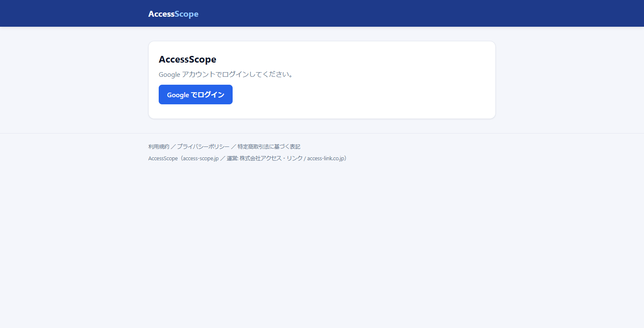Open the プライバシーポリシー link

pos(203,146)
